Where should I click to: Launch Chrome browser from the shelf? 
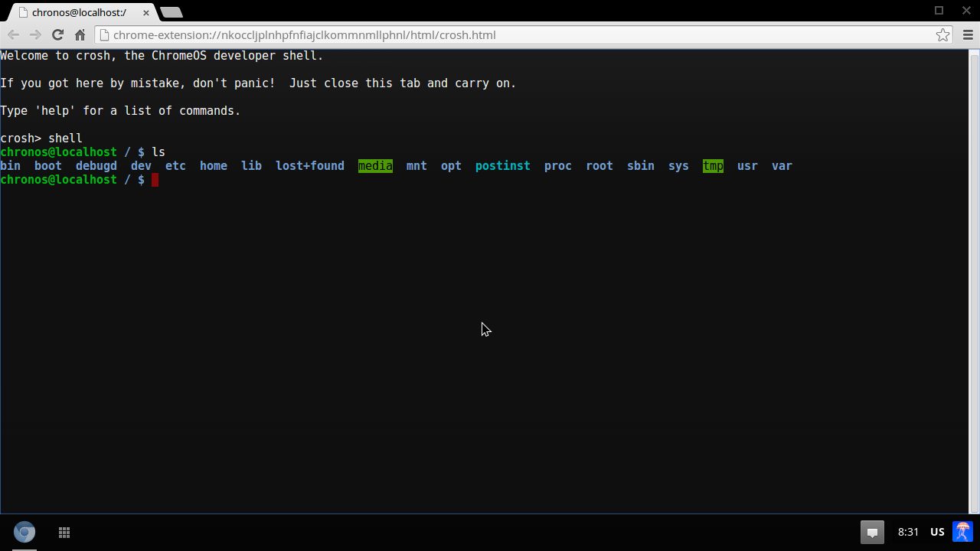tap(24, 532)
